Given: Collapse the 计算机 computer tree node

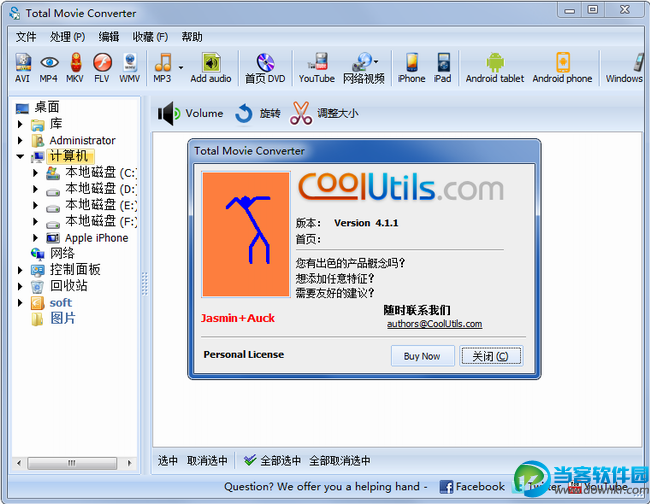Looking at the screenshot, I should click(20, 157).
